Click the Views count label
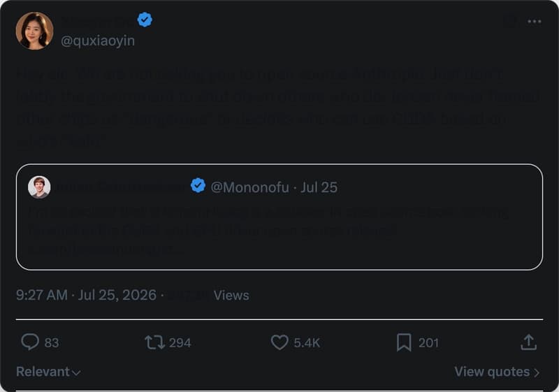559x392 pixels. coord(231,296)
